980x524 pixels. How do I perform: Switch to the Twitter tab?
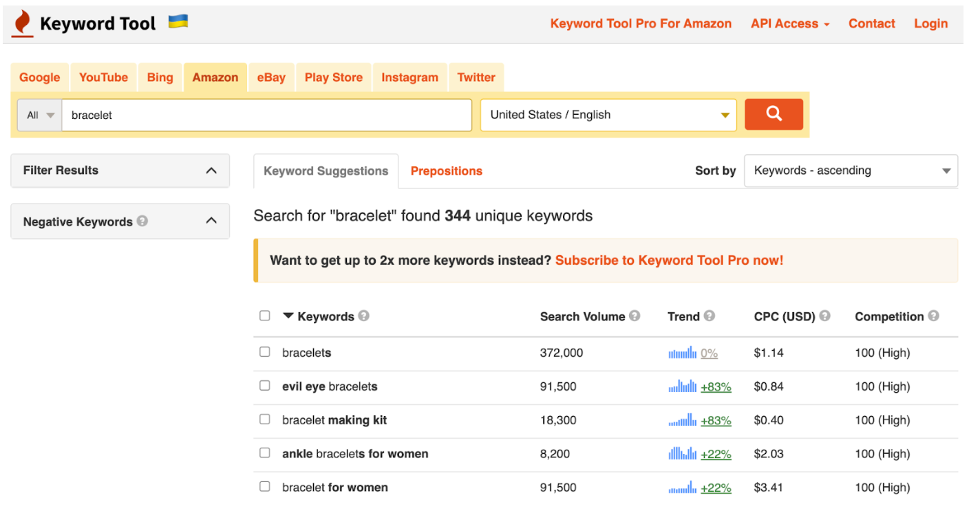pyautogui.click(x=476, y=78)
